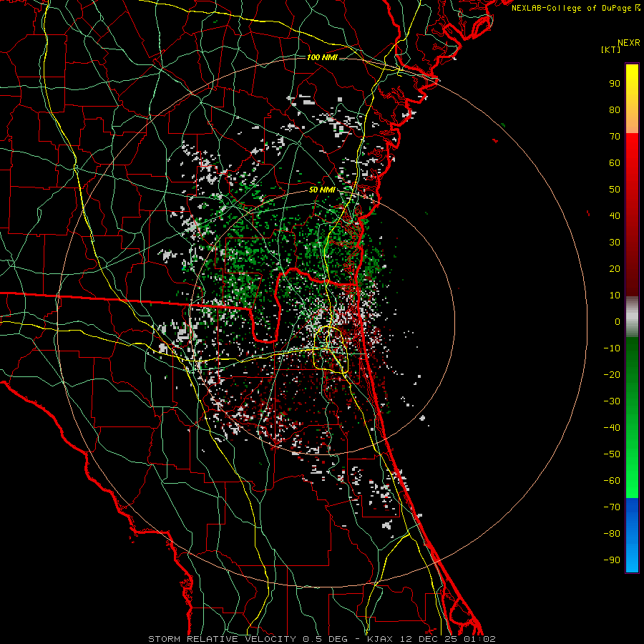
Task: Pick the blue bottom segment of the color bar
Action: (x=632, y=535)
